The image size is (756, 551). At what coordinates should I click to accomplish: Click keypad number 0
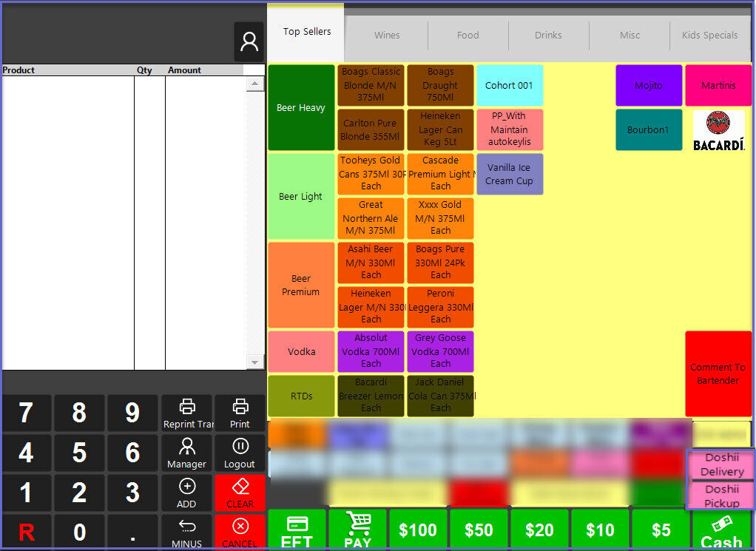click(80, 533)
